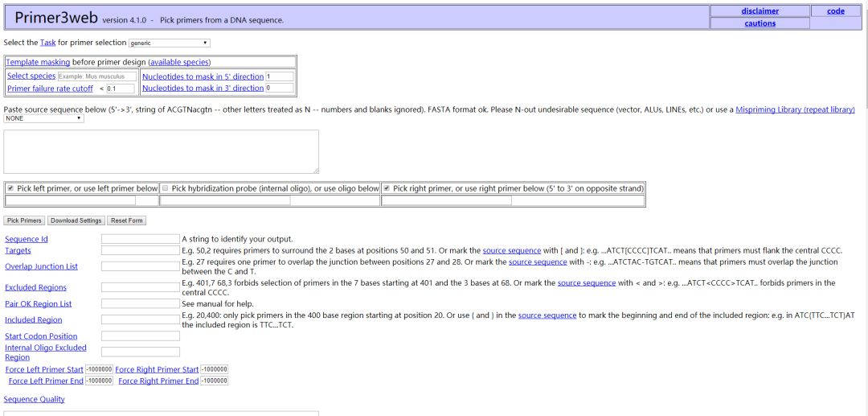Open the Force Right Primer End link
This screenshot has width=868, height=416.
tap(158, 381)
